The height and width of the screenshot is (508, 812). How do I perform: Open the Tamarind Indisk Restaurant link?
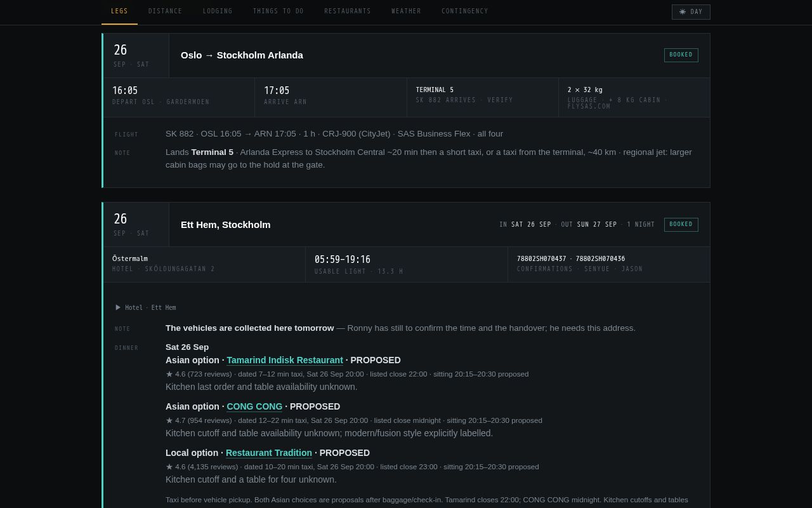click(x=285, y=360)
